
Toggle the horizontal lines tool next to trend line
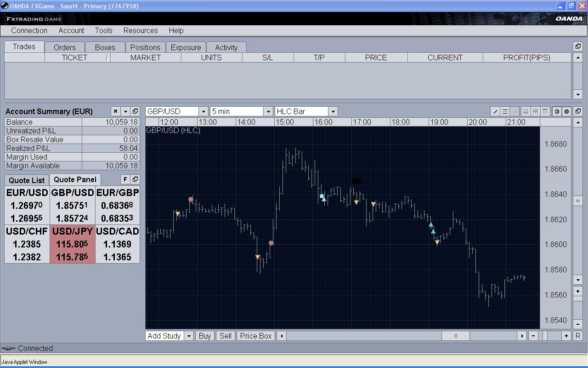point(505,111)
